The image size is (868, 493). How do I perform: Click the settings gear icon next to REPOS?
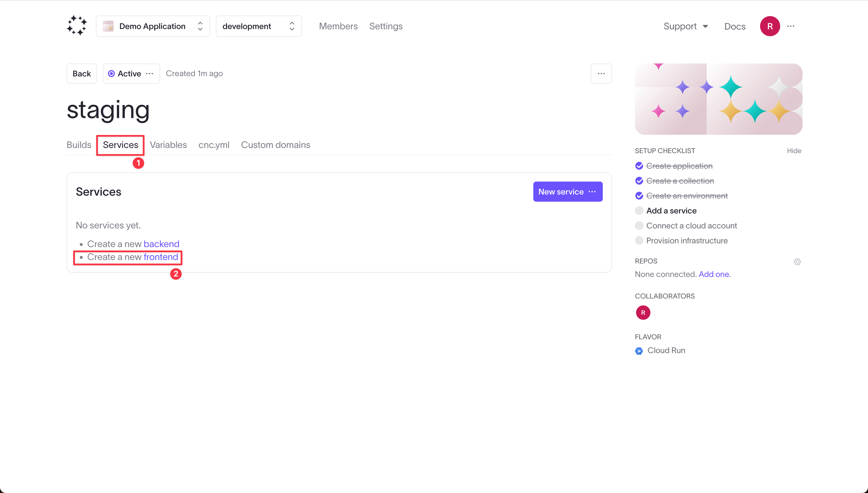tap(798, 261)
